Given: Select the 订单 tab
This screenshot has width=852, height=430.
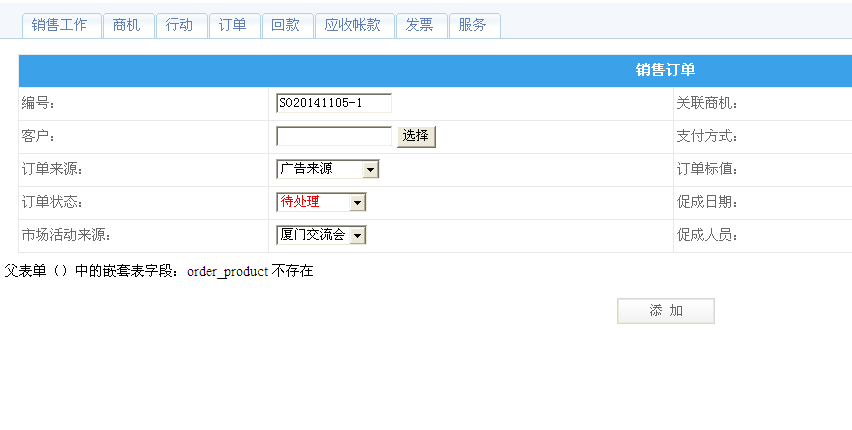Looking at the screenshot, I should click(234, 26).
